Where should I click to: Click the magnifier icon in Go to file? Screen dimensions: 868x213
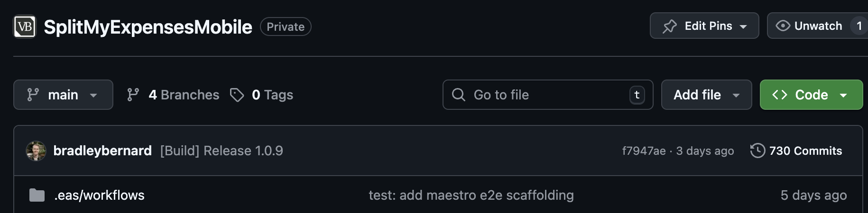[x=459, y=95]
